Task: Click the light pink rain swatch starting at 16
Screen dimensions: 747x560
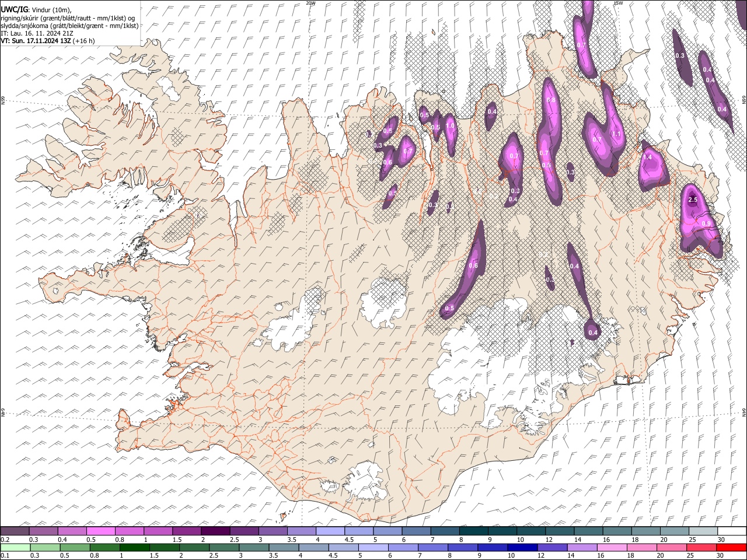Action: (613, 547)
